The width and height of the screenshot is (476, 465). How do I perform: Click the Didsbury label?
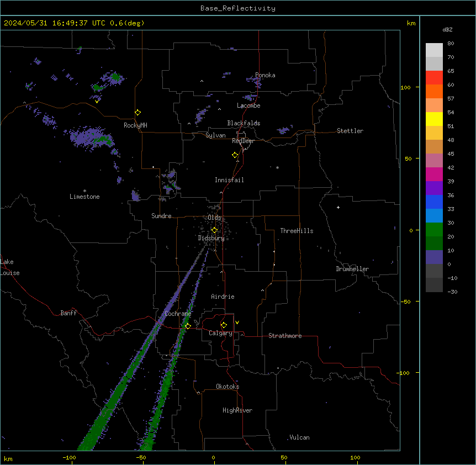click(211, 238)
